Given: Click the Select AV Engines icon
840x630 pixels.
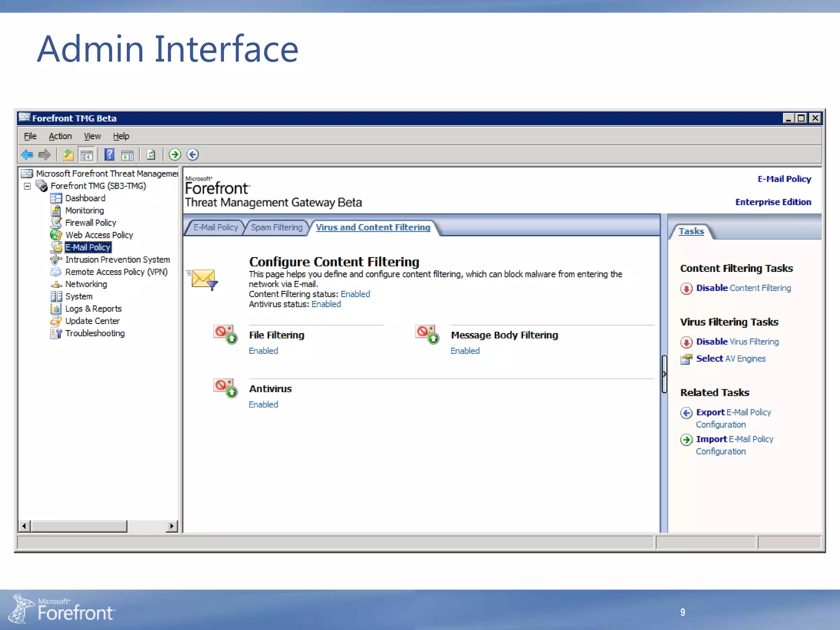Looking at the screenshot, I should (x=686, y=359).
